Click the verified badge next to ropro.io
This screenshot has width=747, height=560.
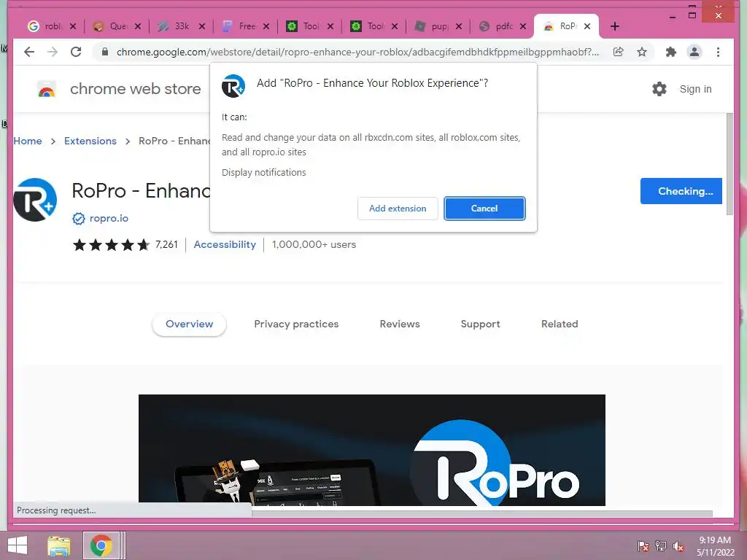[79, 219]
